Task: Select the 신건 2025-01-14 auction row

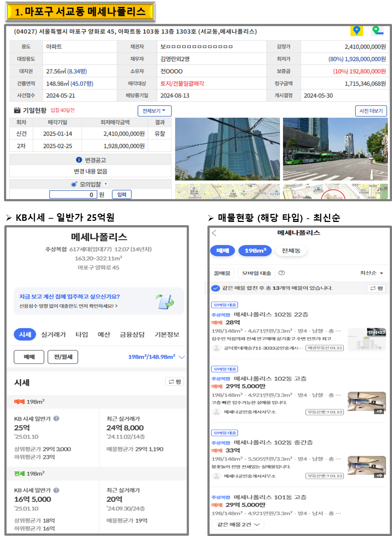Action: coord(90,134)
